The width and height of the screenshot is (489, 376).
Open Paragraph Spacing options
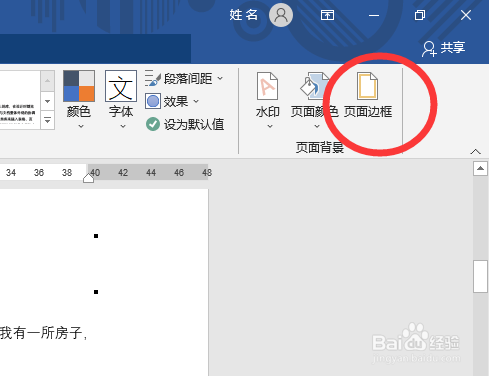184,79
